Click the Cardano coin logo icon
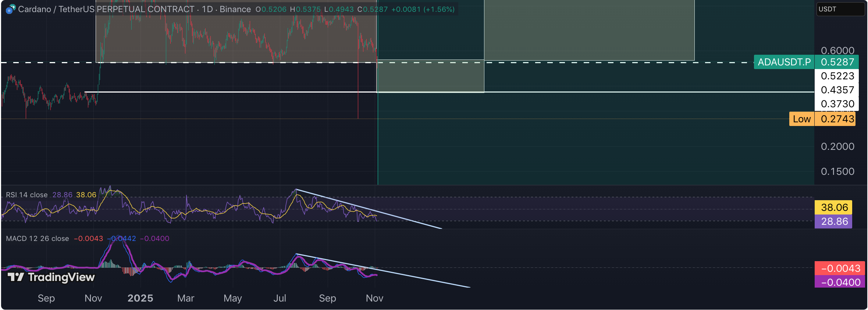 click(10, 9)
